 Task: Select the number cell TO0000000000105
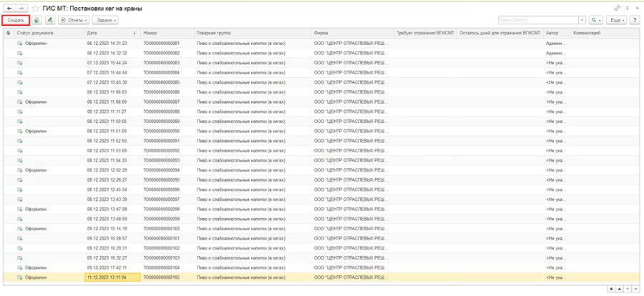(x=162, y=277)
